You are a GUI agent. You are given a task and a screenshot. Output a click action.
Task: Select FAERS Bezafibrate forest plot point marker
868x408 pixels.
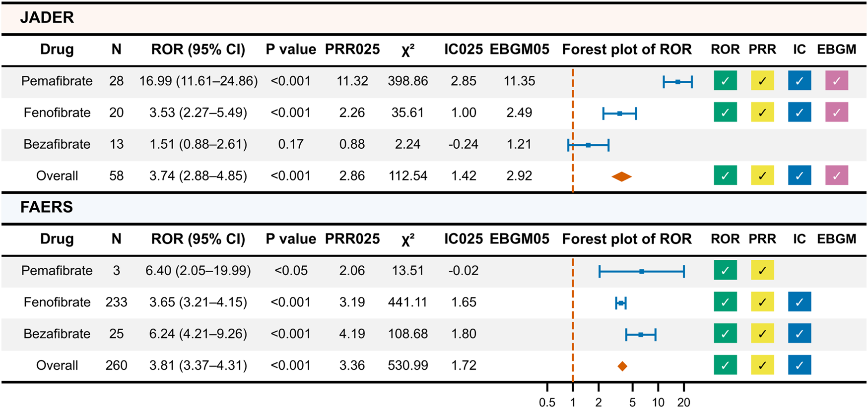641,335
